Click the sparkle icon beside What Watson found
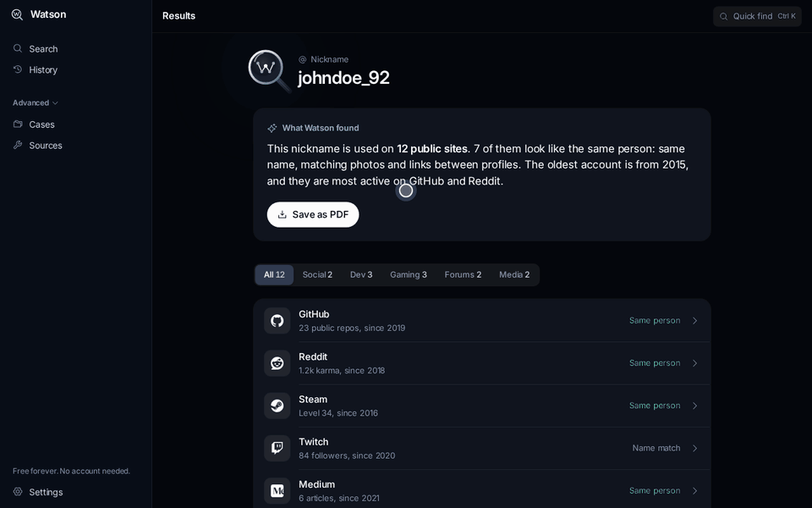This screenshot has height=508, width=812. tap(272, 128)
